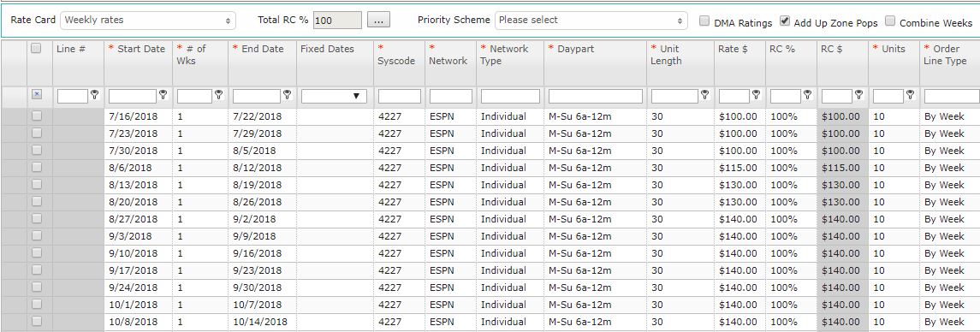Uncheck the Add Up Zone Pops checkbox
The image size is (980, 332).
pyautogui.click(x=784, y=21)
